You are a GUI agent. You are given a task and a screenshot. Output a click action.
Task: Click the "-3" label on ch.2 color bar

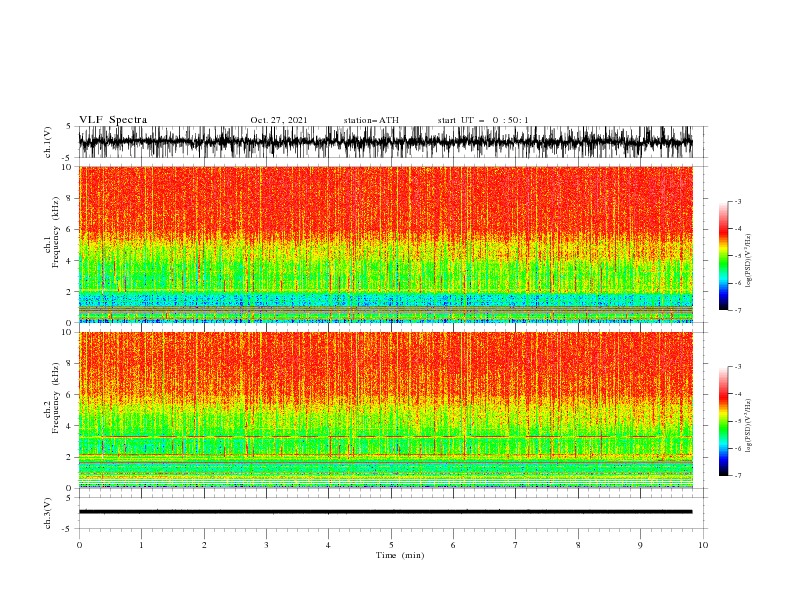737,367
